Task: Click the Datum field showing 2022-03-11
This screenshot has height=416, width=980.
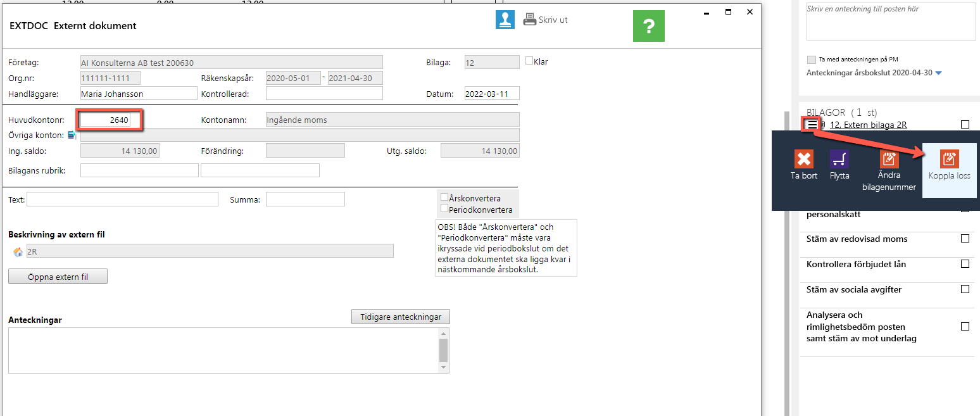Action: [x=492, y=94]
